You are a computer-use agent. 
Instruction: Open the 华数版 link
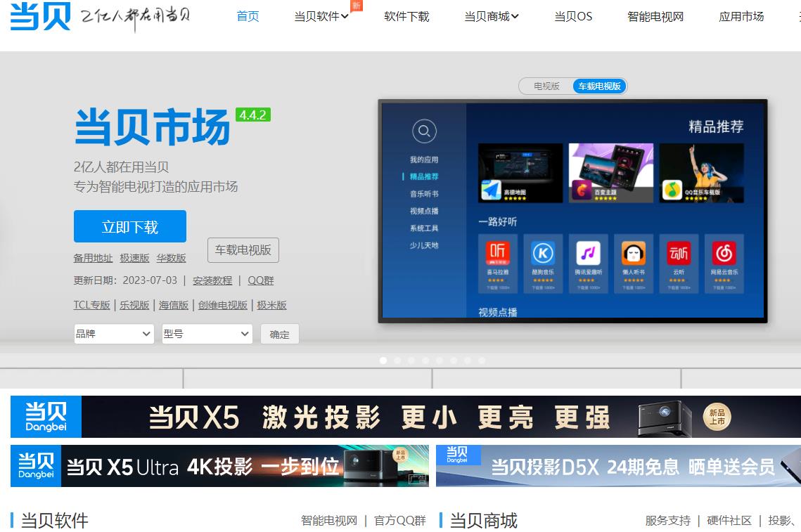(171, 259)
